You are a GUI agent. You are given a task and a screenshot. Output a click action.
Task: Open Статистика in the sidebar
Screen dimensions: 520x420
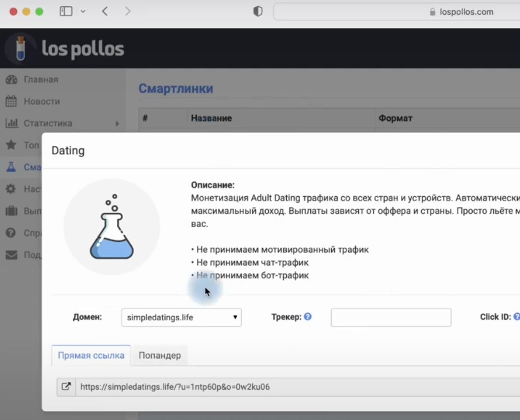coord(48,124)
